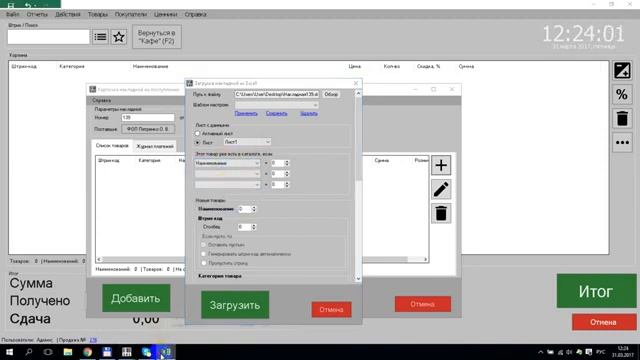This screenshot has height=360, width=640.
Task: Click the floppy disk app on taskbar
Action: [x=107, y=352]
